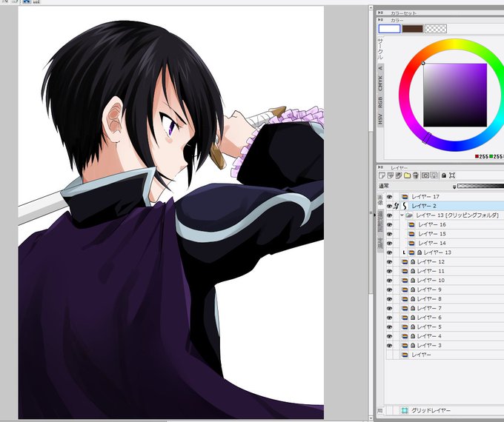This screenshot has width=504, height=422.
Task: Hide レイヤー 14
Action: point(389,243)
